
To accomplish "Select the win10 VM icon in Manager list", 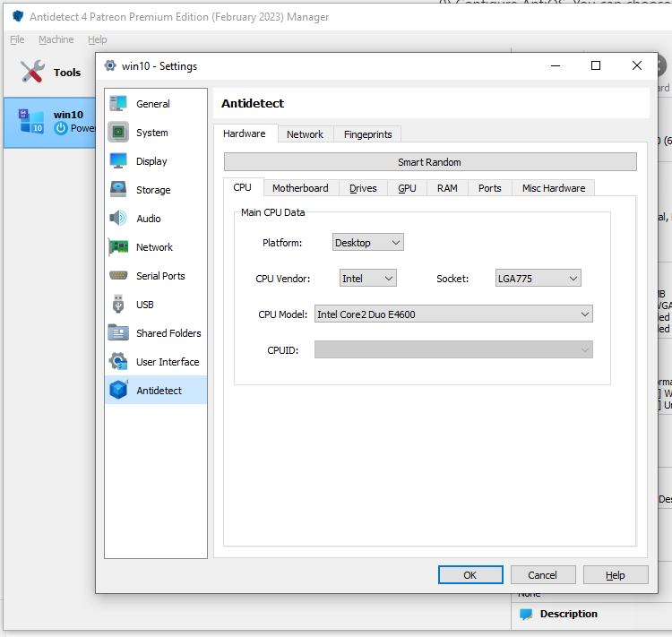I will (x=31, y=121).
